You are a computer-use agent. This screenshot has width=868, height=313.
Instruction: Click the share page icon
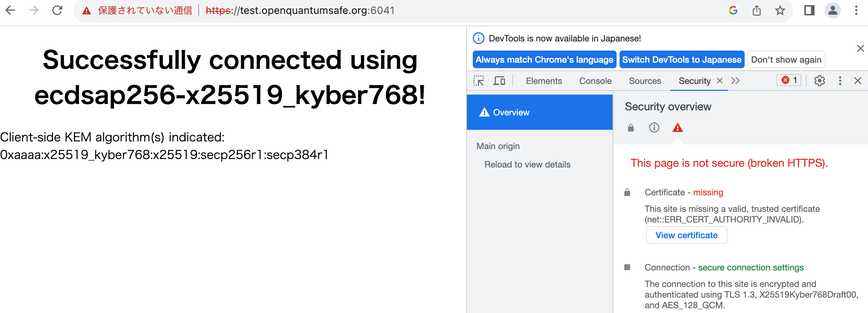click(757, 10)
